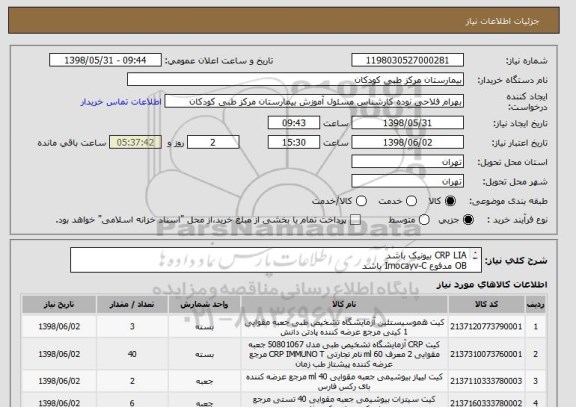576x407 pixels.
Task: Click the ایجاد کننده درخواست field
Action: click(x=314, y=101)
